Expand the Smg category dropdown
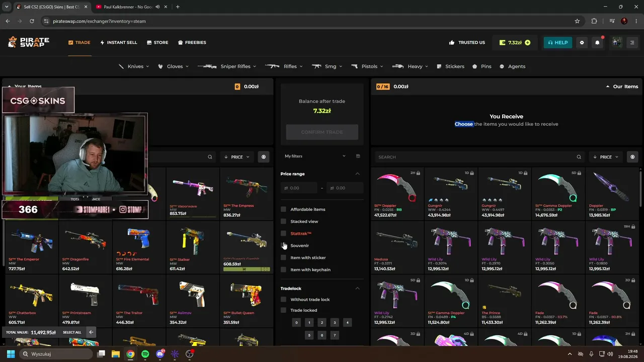 (327, 66)
